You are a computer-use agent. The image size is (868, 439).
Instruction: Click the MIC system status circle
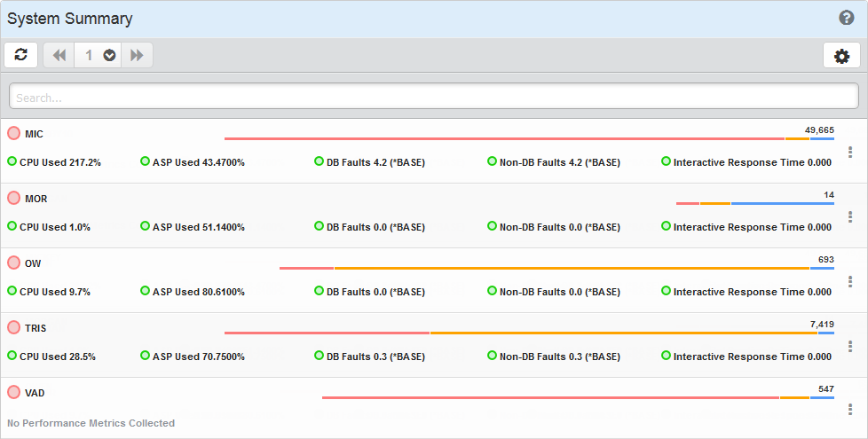[13, 133]
